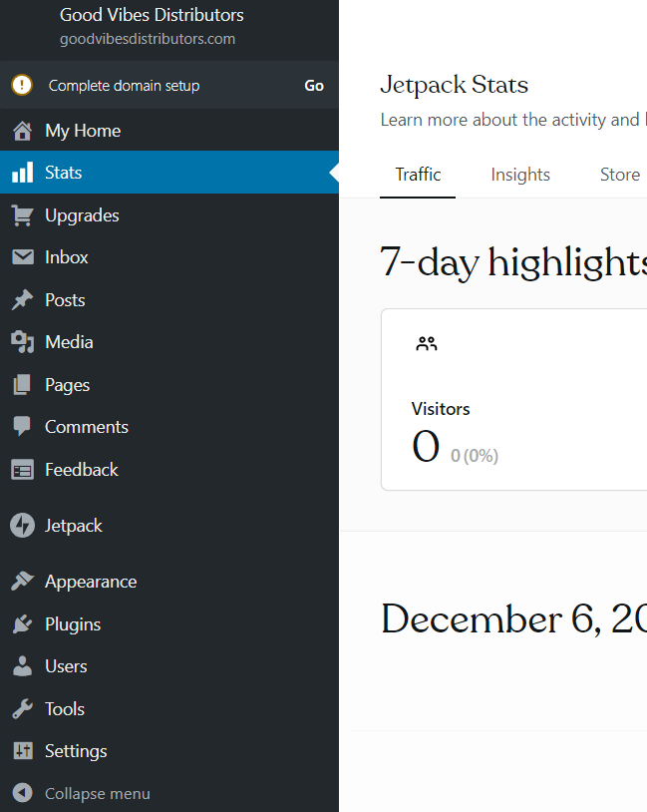Click the Stats bar chart icon

point(22,174)
